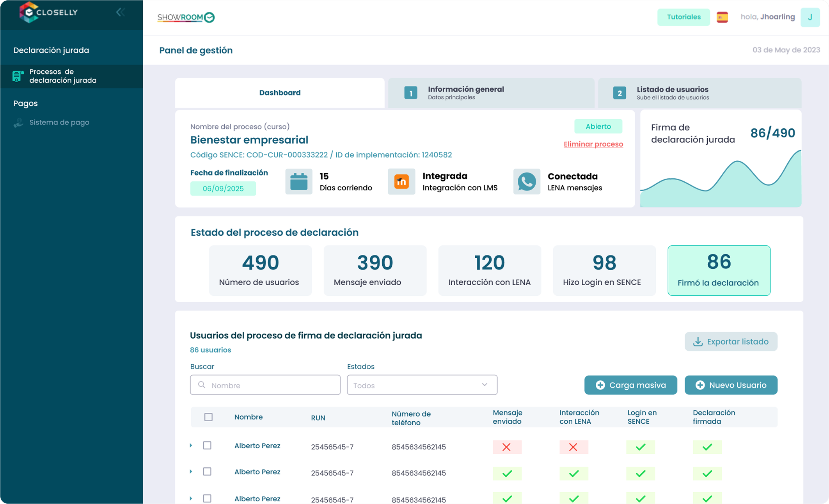This screenshot has width=829, height=504.
Task: Click the Sistema de pago sidebar icon
Action: [18, 123]
